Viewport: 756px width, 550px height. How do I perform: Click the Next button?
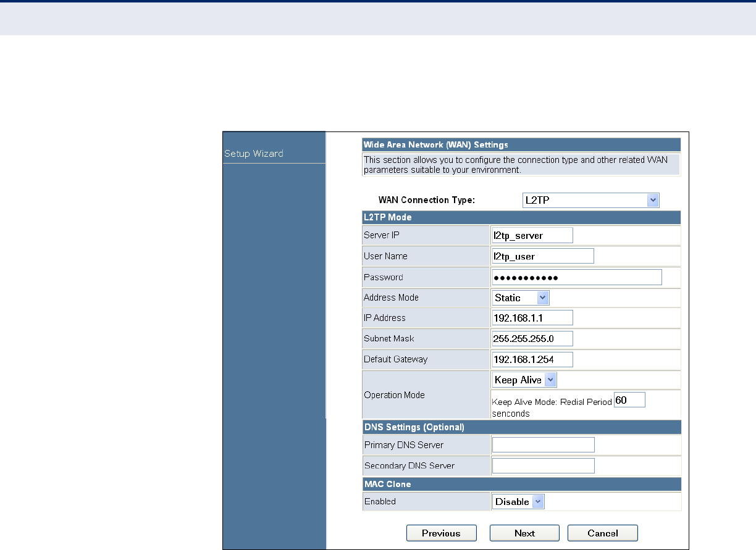click(x=524, y=533)
